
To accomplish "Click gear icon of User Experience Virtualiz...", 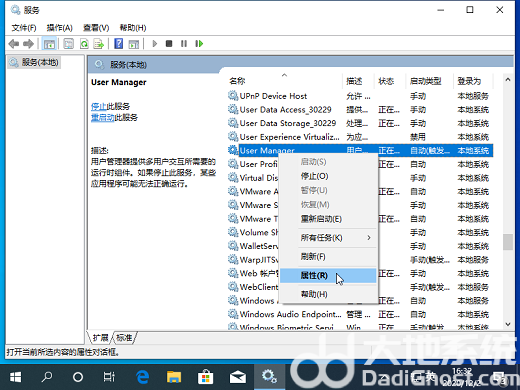I will tap(232, 137).
